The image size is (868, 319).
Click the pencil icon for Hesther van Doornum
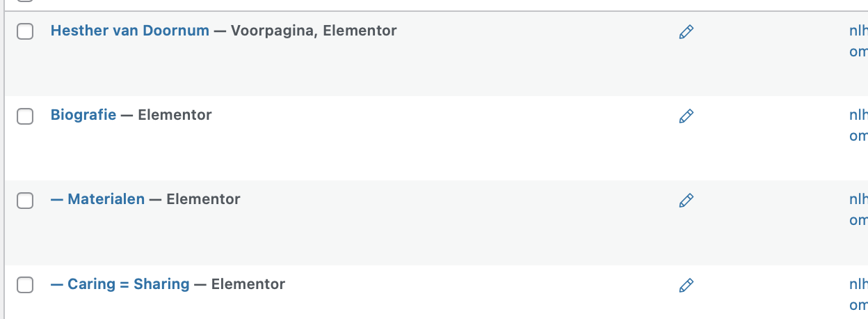click(x=686, y=32)
